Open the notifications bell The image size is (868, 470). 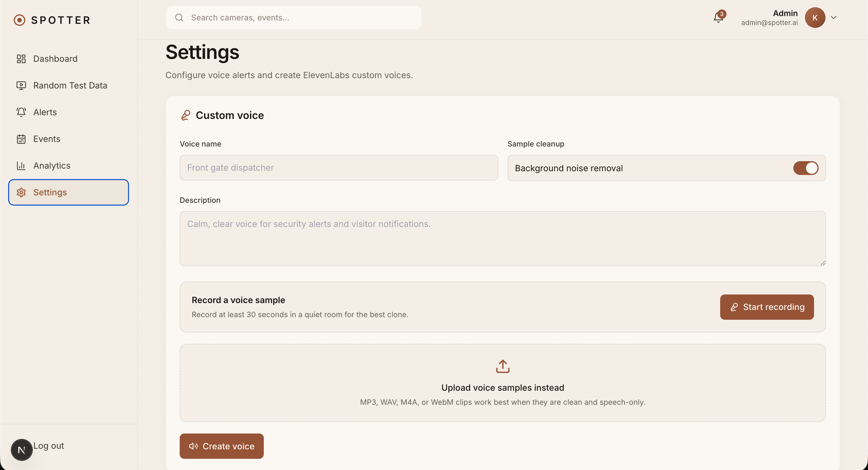(718, 18)
